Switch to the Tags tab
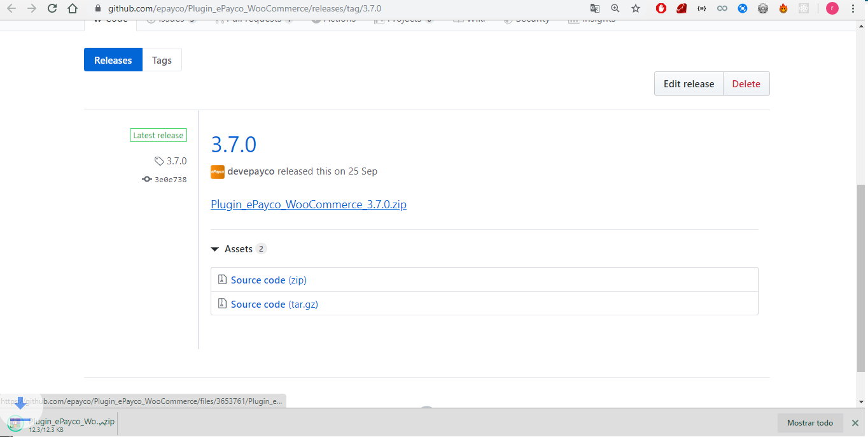Screen dimensions: 868x437 pyautogui.click(x=162, y=60)
